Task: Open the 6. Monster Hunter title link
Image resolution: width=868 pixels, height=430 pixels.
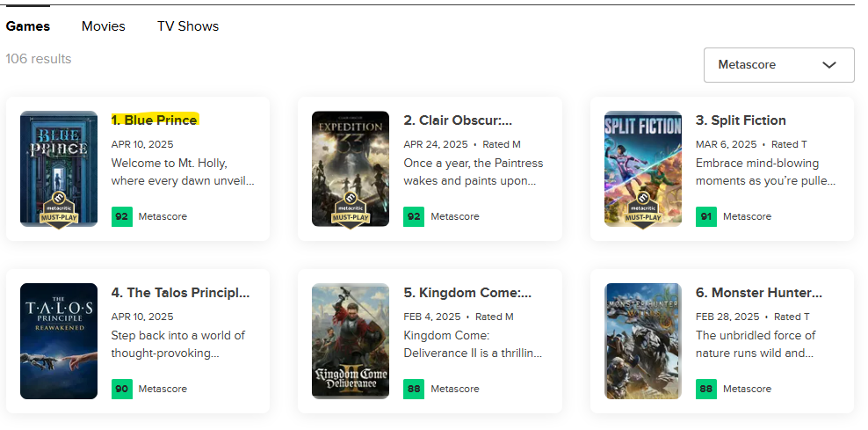Action: [x=759, y=293]
